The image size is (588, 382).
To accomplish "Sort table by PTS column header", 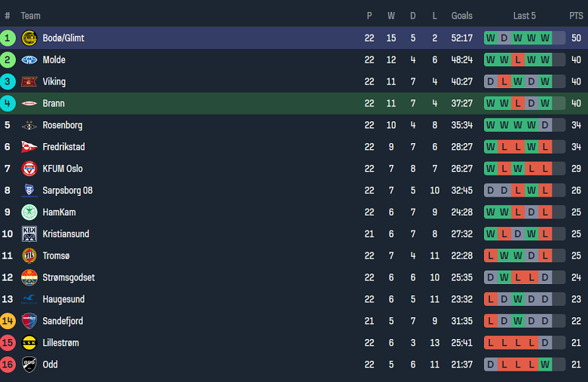I will pos(576,16).
